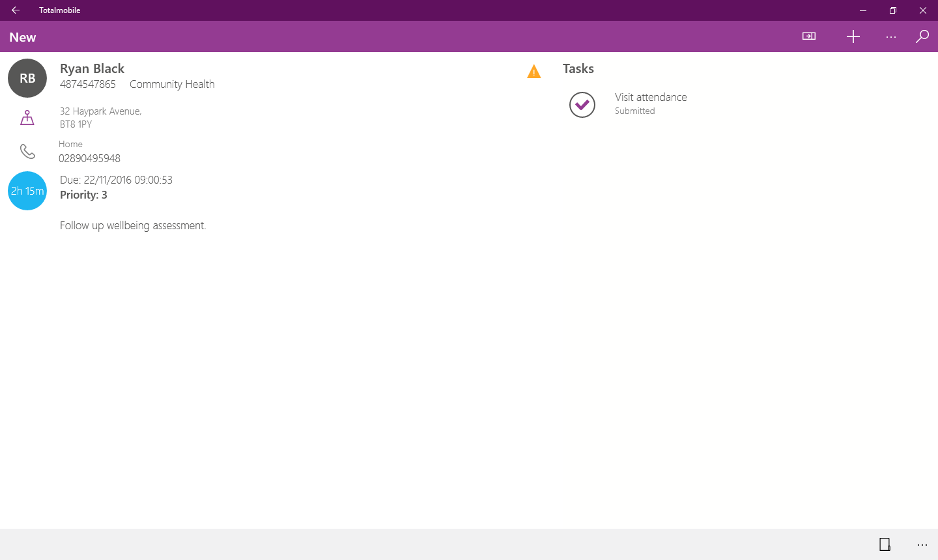Call using the phone icon
The height and width of the screenshot is (560, 938).
coord(27,152)
